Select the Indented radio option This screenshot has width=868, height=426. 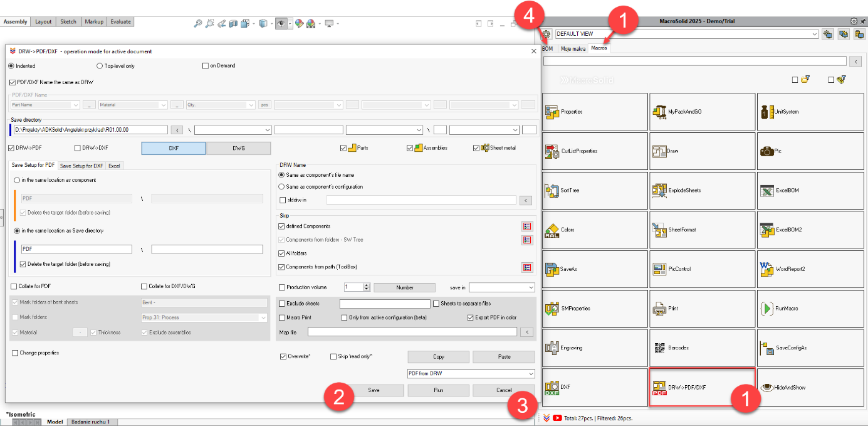coord(11,65)
